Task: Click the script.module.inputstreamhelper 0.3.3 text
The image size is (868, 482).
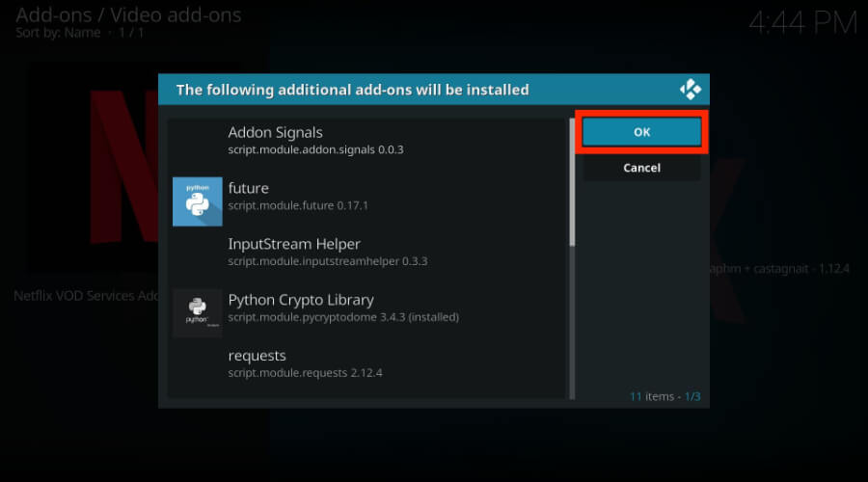Action: pyautogui.click(x=328, y=261)
